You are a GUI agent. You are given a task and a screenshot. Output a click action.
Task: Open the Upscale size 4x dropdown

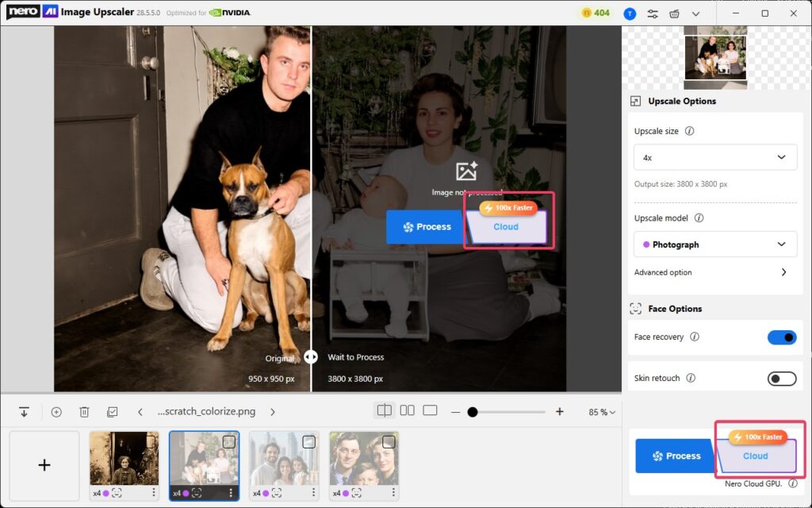(x=714, y=157)
